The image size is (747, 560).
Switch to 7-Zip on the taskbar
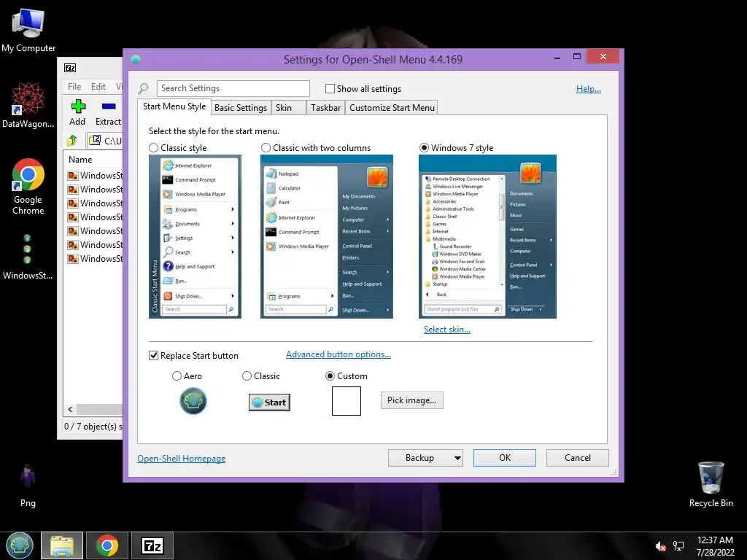click(152, 545)
